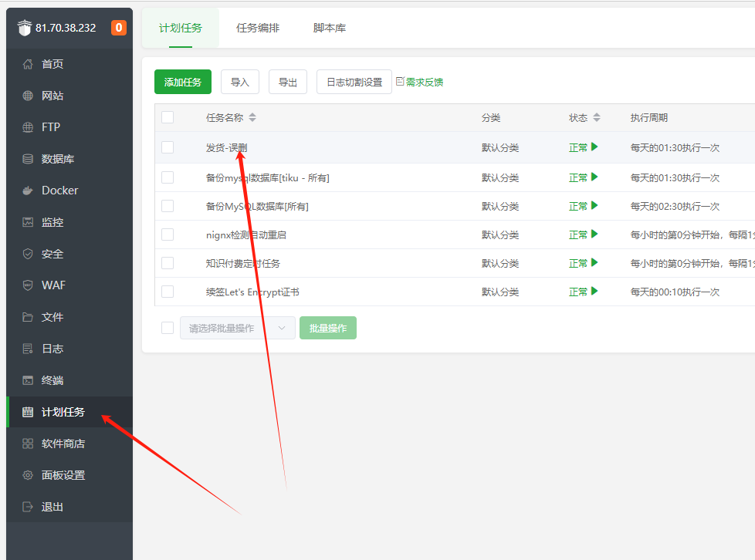The width and height of the screenshot is (755, 560).
Task: Click the logout exit icon
Action: pyautogui.click(x=28, y=507)
